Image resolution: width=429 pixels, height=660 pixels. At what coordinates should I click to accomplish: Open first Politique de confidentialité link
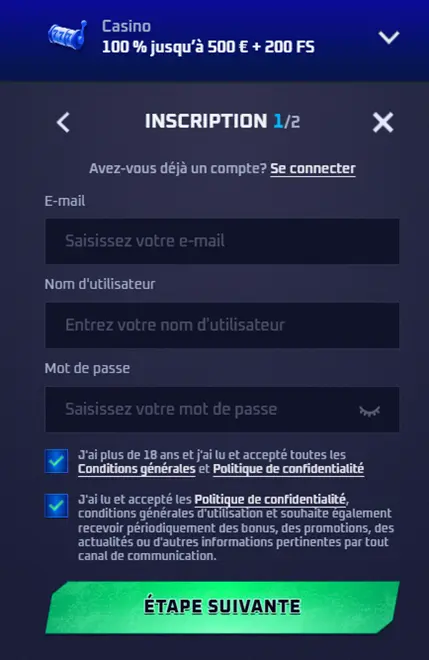pos(288,469)
